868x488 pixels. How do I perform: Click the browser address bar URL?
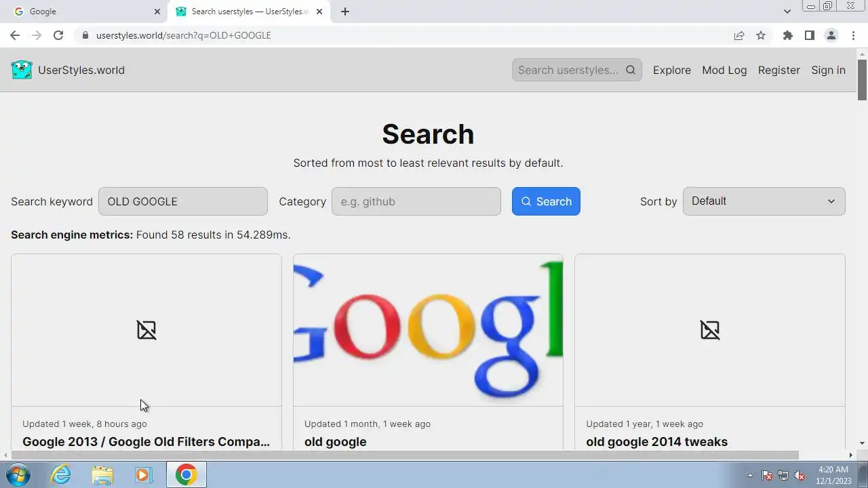tap(184, 35)
